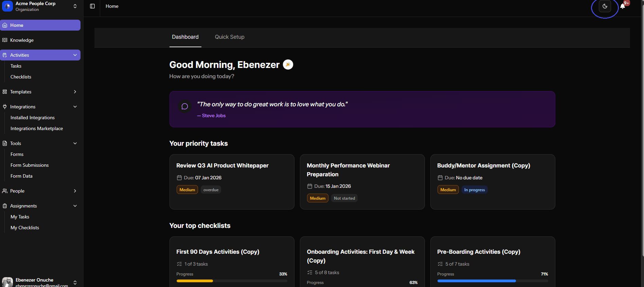Click the Assignments clipboard icon
The height and width of the screenshot is (287, 644).
tap(5, 206)
